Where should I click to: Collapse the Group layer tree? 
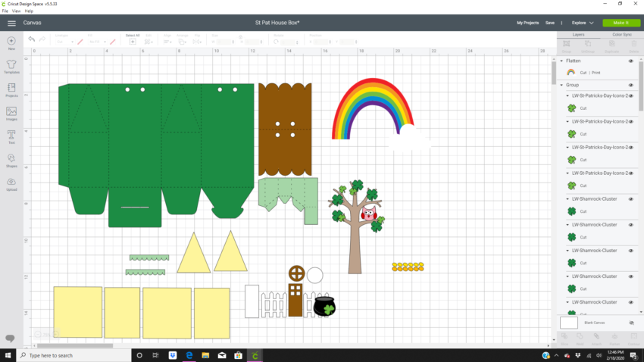[561, 85]
